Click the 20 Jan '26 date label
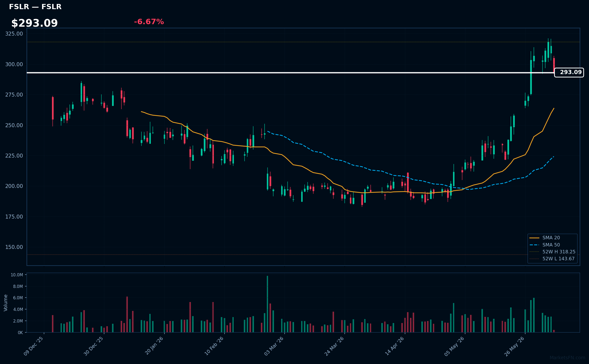This screenshot has height=364, width=589. click(154, 346)
